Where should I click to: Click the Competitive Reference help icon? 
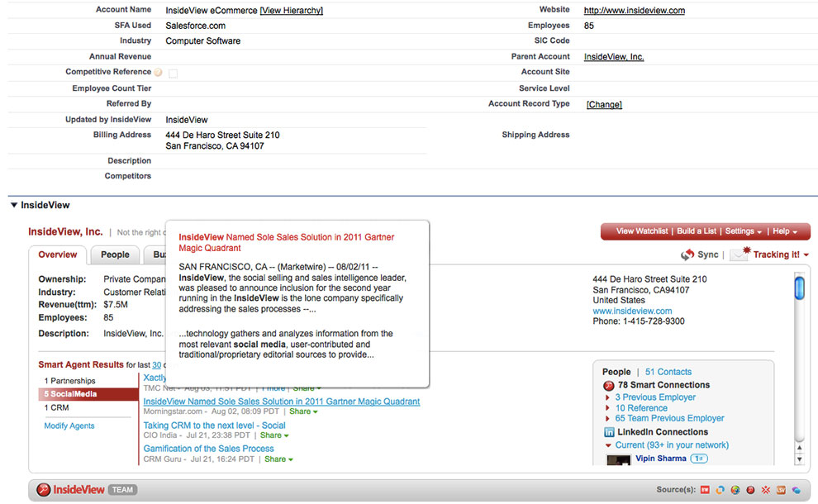click(x=158, y=73)
